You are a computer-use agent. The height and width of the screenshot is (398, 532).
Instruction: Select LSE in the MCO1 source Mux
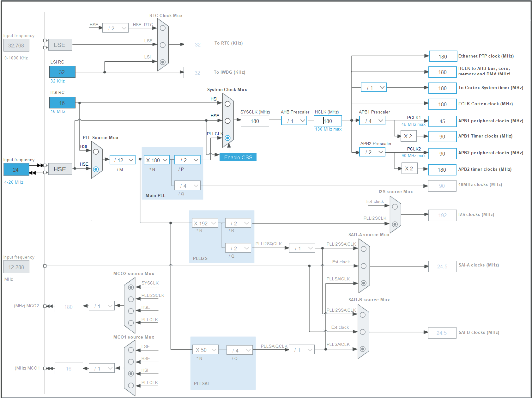[130, 350]
